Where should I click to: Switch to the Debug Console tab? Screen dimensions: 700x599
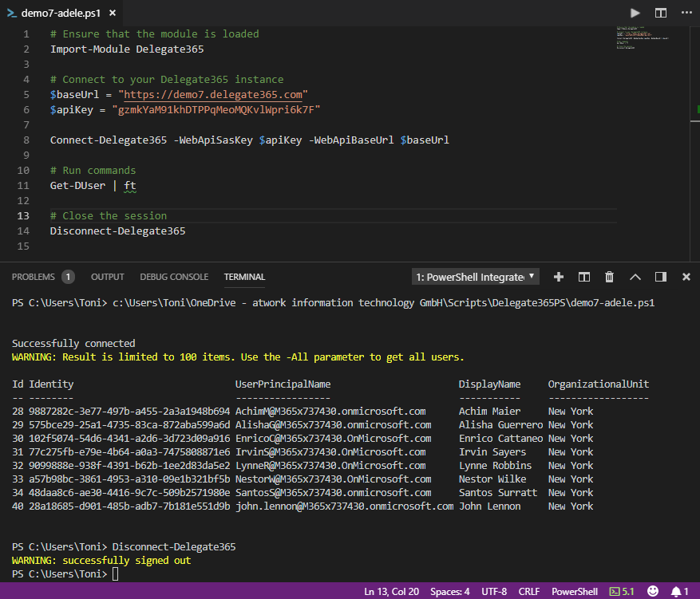(x=174, y=277)
